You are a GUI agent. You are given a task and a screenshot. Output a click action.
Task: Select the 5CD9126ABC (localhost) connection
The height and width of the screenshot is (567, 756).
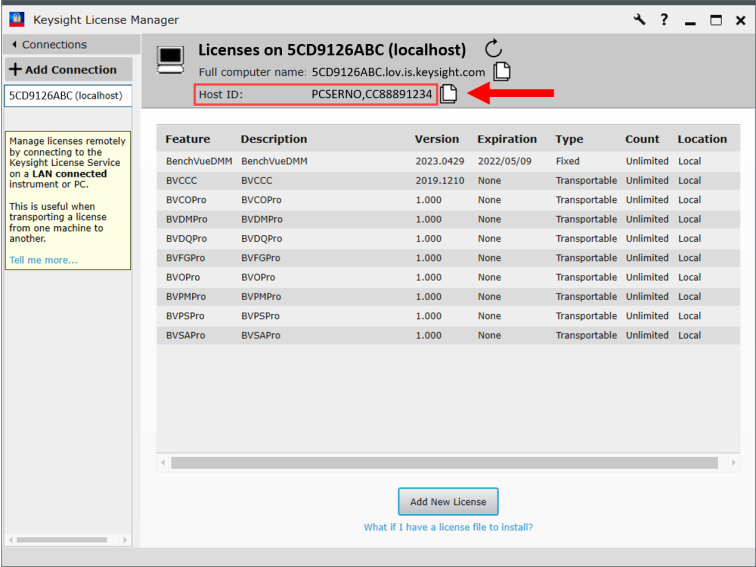pyautogui.click(x=68, y=95)
